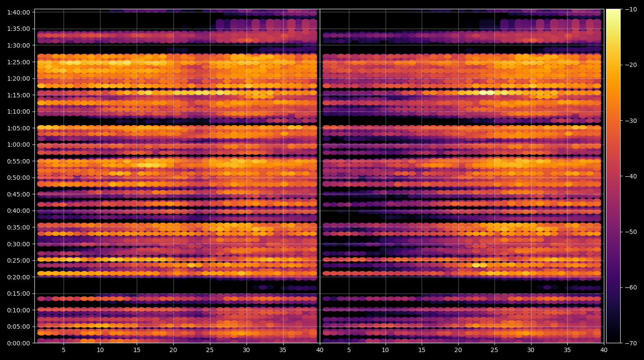Click x-axis tick 25 under the left heatmap
Viewport: 644px width, 360px height.
coord(210,350)
